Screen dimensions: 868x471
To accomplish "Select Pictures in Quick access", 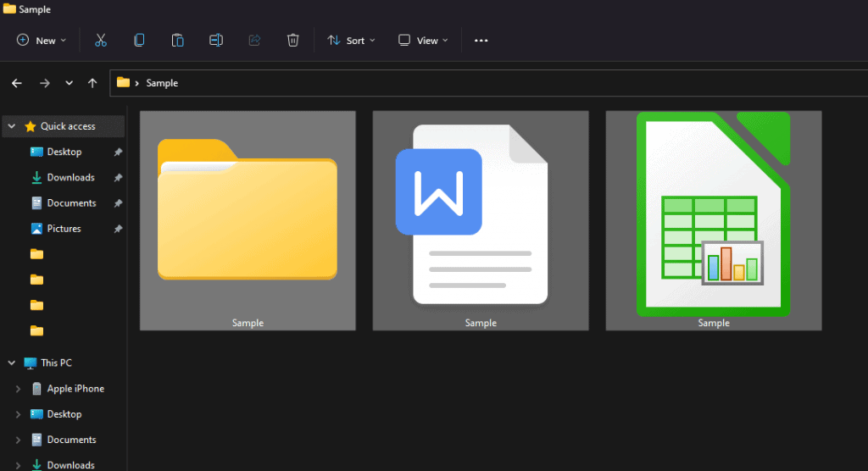I will click(64, 229).
